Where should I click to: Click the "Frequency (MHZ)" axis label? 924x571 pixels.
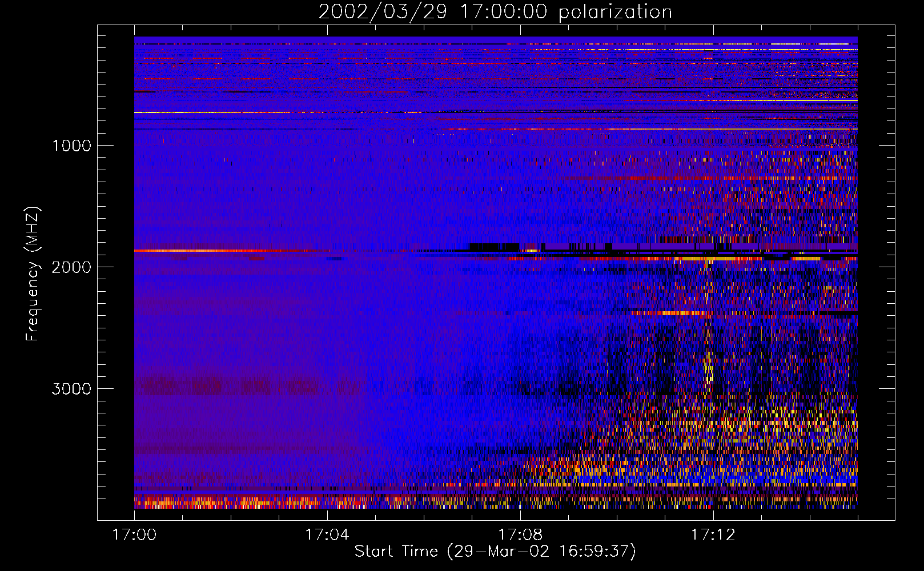click(33, 274)
